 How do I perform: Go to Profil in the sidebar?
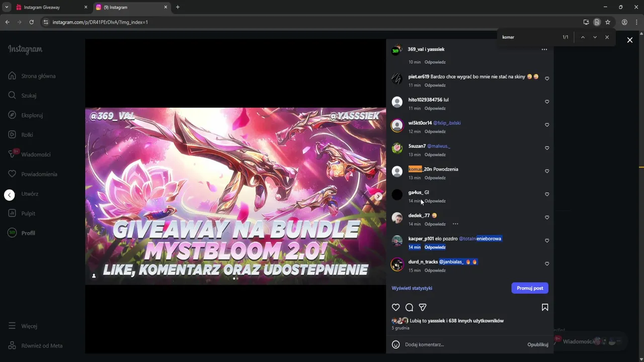(x=22, y=233)
